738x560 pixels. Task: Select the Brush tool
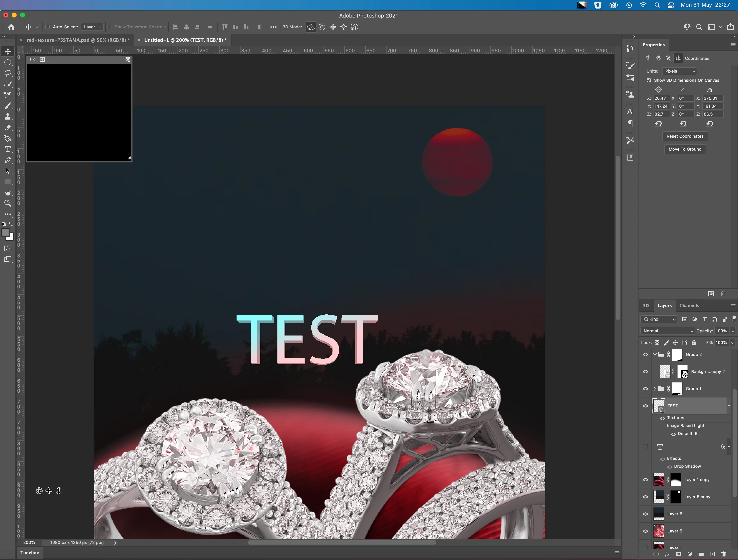[8, 106]
